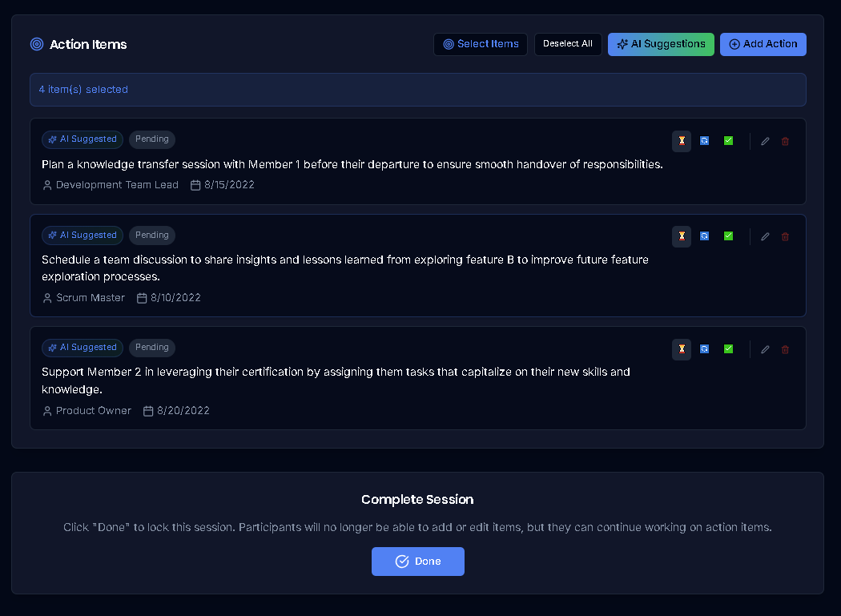The width and height of the screenshot is (841, 616).
Task: Click the target icon beside Action Items heading
Action: pyautogui.click(x=37, y=44)
